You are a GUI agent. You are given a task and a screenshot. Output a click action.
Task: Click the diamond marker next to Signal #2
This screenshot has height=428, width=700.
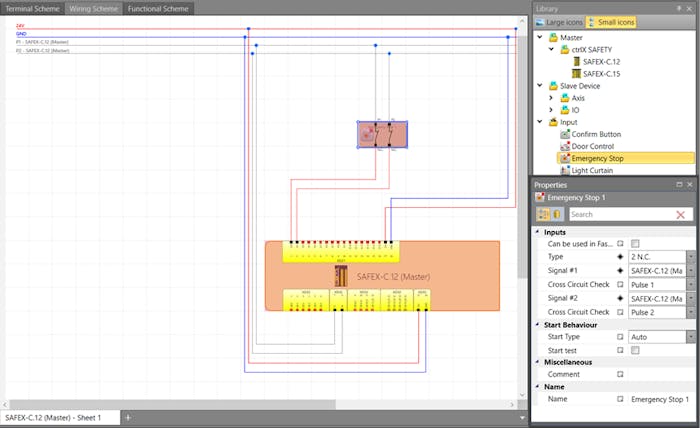coord(620,298)
